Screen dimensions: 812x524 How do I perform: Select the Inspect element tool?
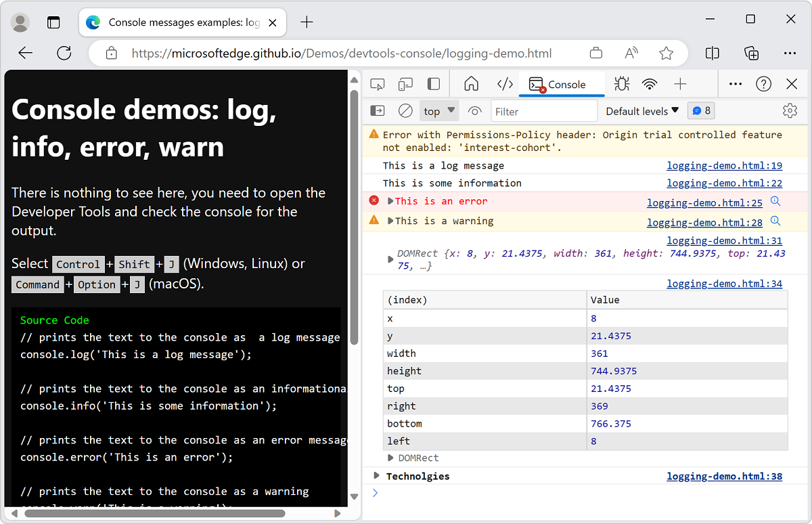(377, 84)
